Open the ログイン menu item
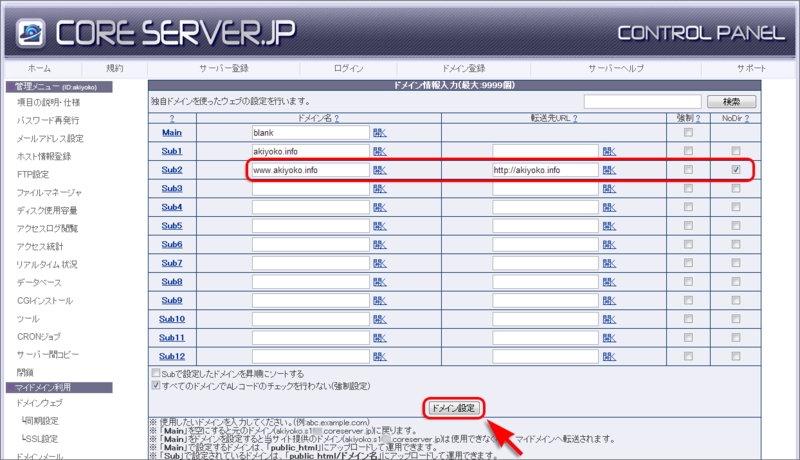Viewport: 800px width, 460px height. pyautogui.click(x=348, y=68)
